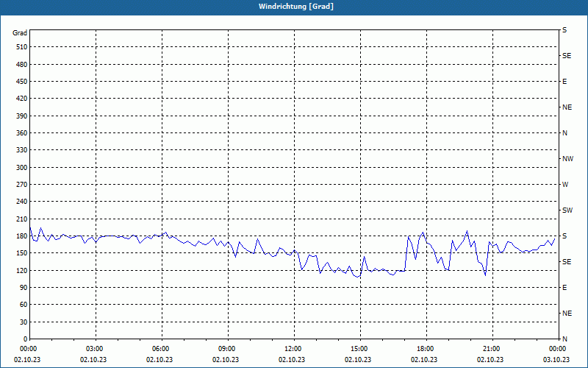588x368 pixels.
Task: Select the 60 y-axis label
Action: (x=24, y=305)
